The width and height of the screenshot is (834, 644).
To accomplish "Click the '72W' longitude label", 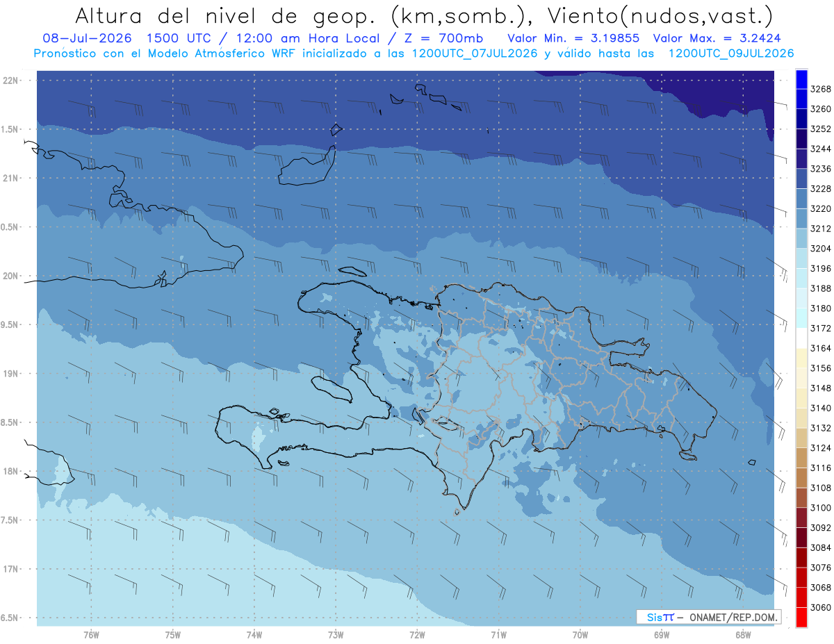I will tap(417, 635).
